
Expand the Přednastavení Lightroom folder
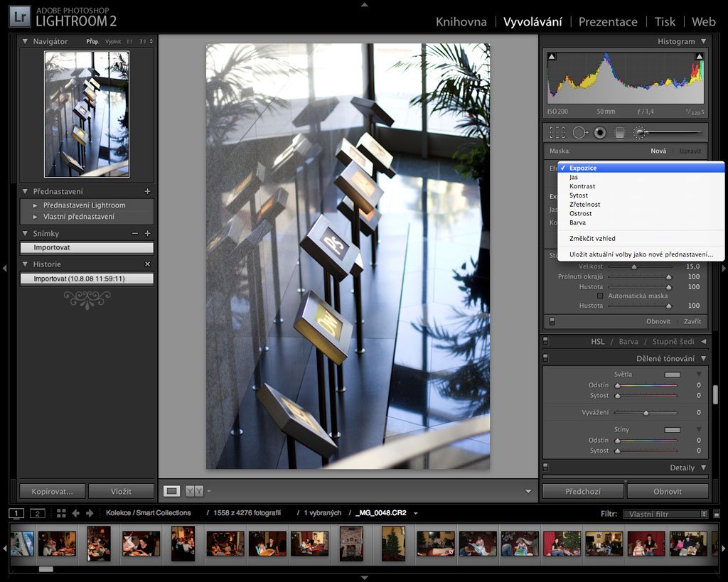pyautogui.click(x=36, y=205)
